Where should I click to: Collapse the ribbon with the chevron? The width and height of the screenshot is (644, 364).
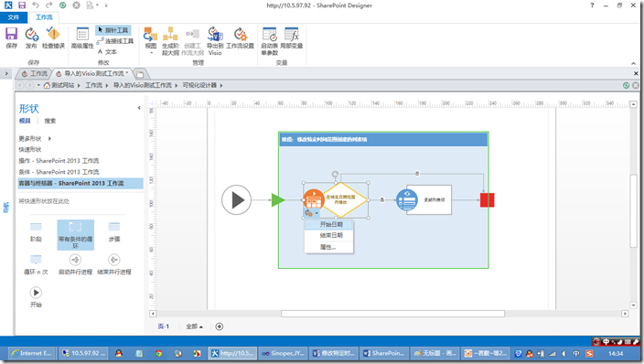pos(633,63)
